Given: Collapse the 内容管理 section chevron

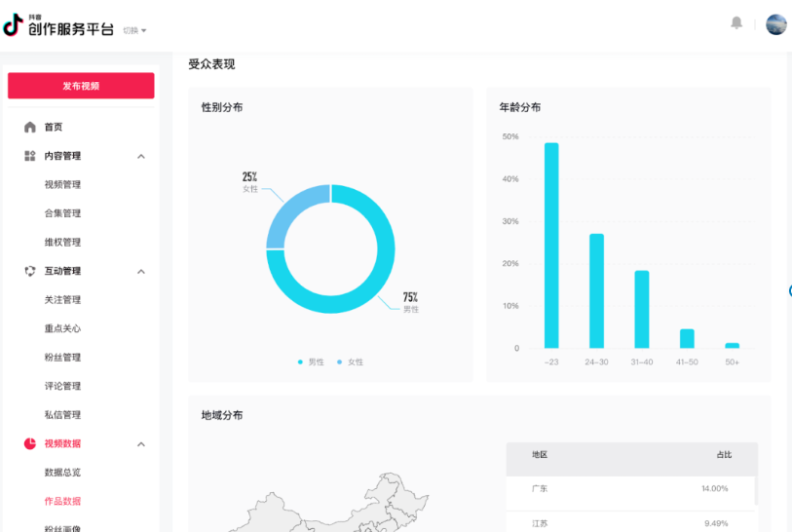Looking at the screenshot, I should coord(141,156).
